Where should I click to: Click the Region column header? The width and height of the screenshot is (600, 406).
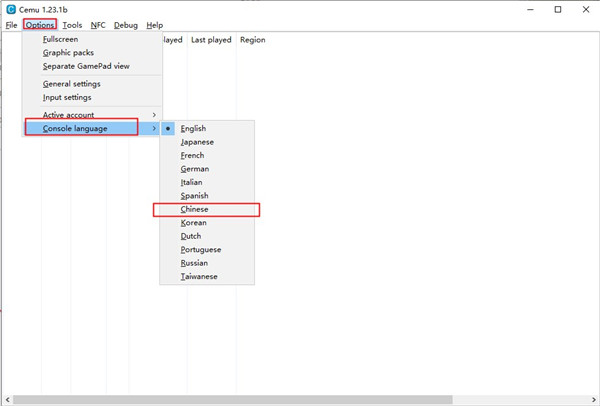coord(252,40)
